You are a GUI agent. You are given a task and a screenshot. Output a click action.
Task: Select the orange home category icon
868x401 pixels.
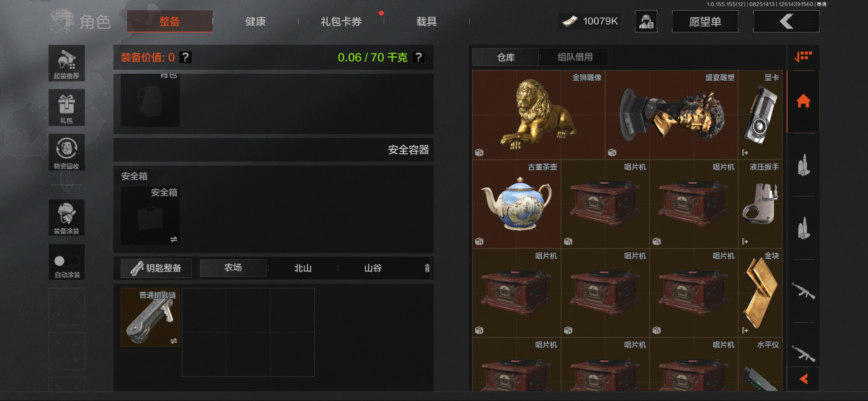[803, 102]
